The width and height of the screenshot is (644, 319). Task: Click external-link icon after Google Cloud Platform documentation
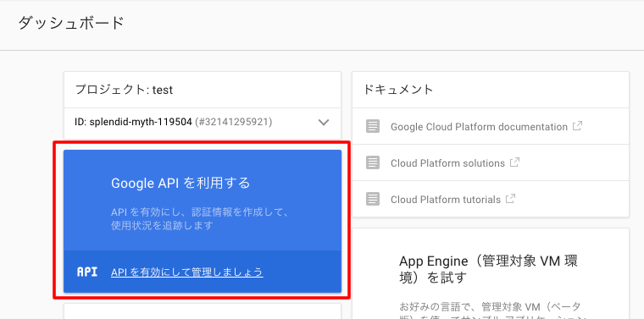pyautogui.click(x=577, y=126)
